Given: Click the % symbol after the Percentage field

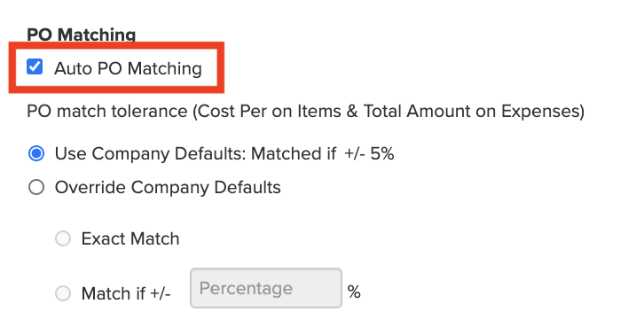Looking at the screenshot, I should 354,292.
